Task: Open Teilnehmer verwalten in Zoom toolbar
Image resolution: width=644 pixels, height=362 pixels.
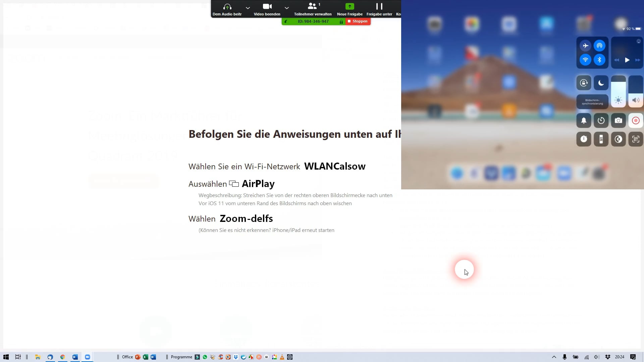Action: tap(313, 9)
